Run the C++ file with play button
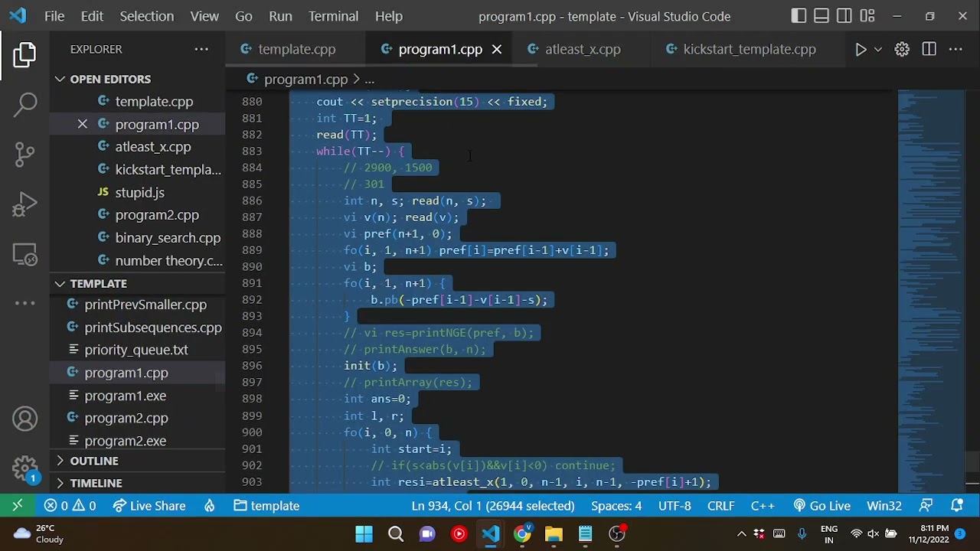This screenshot has height=551, width=980. [x=861, y=49]
